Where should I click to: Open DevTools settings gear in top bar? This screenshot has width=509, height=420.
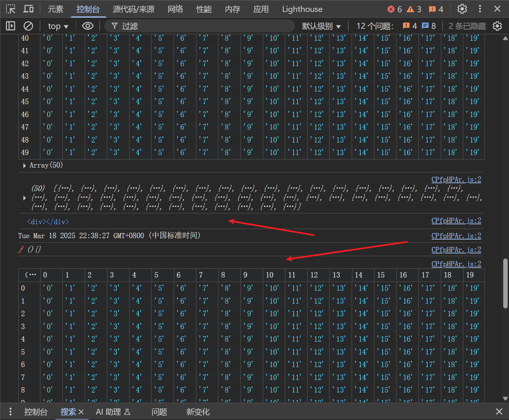coord(462,9)
